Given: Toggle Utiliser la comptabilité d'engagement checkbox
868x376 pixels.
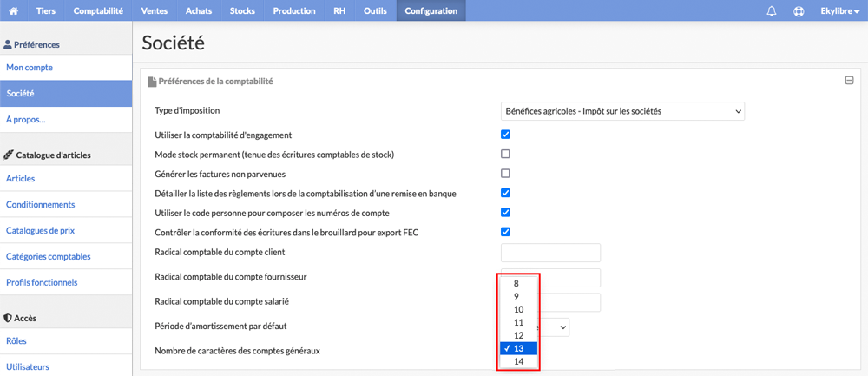Looking at the screenshot, I should 505,135.
